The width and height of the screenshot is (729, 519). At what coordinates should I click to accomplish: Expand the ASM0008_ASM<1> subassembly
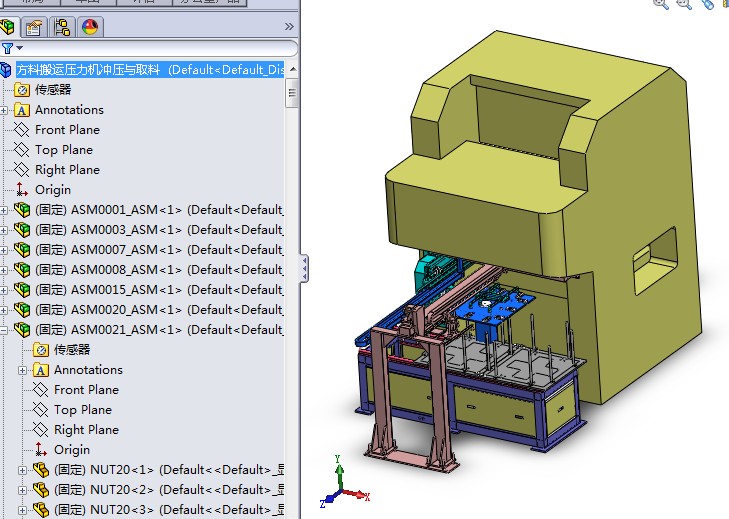pos(4,270)
